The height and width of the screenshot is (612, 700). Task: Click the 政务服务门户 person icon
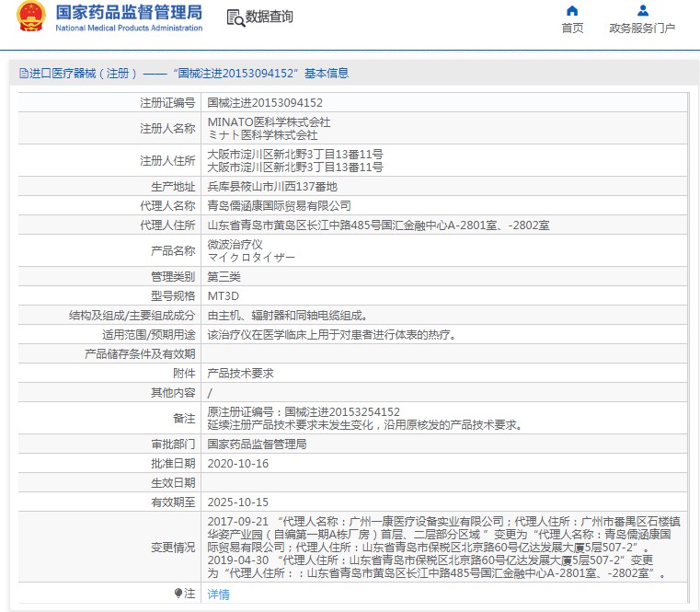click(642, 11)
